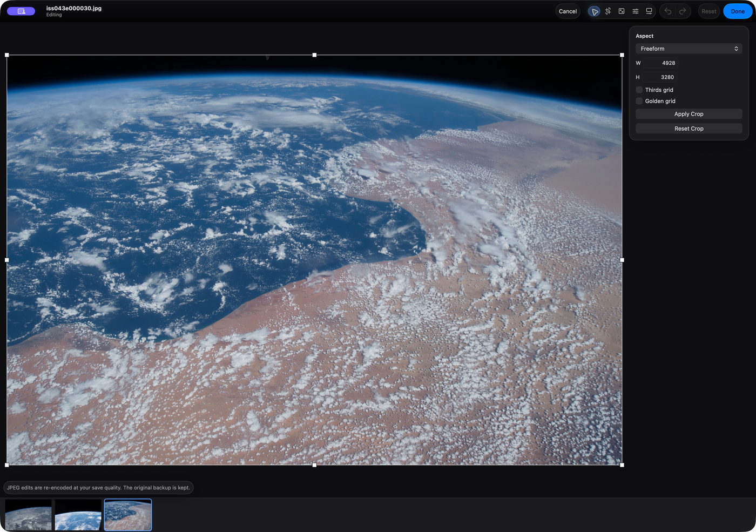The width and height of the screenshot is (756, 532).
Task: Click Done to finish editing
Action: point(738,11)
